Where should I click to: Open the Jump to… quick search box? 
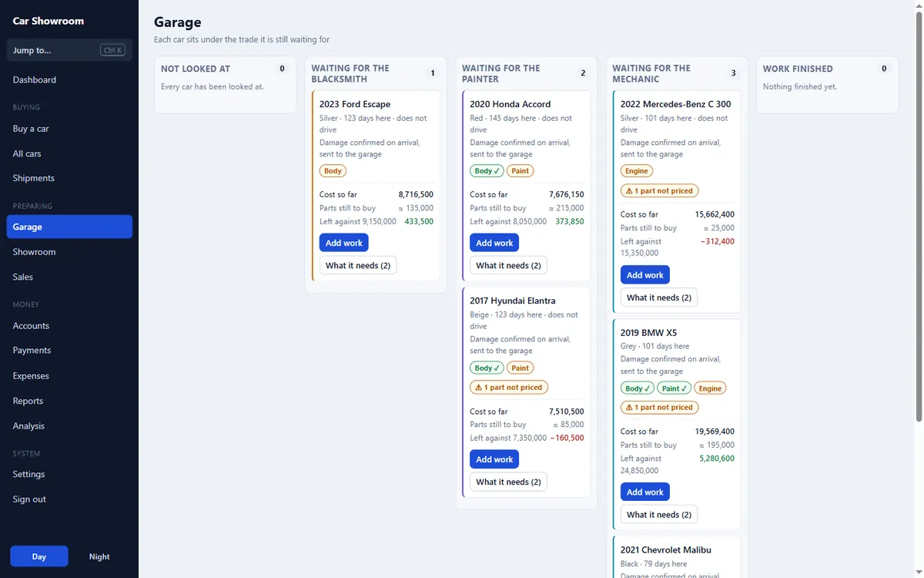click(69, 50)
